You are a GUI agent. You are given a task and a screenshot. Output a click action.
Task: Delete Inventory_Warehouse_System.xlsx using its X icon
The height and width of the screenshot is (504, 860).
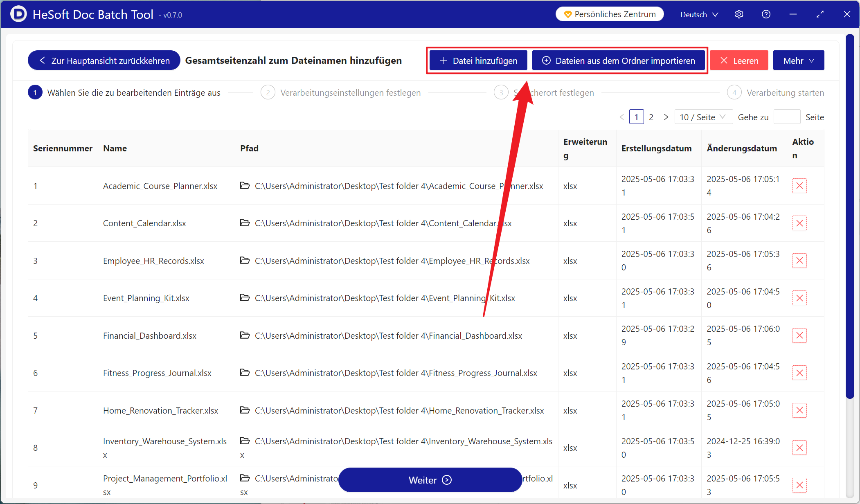(799, 448)
